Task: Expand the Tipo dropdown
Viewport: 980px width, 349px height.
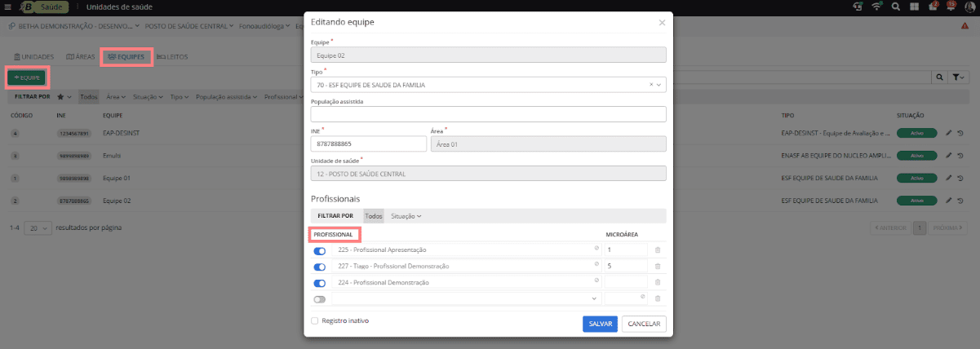Action: click(x=659, y=84)
